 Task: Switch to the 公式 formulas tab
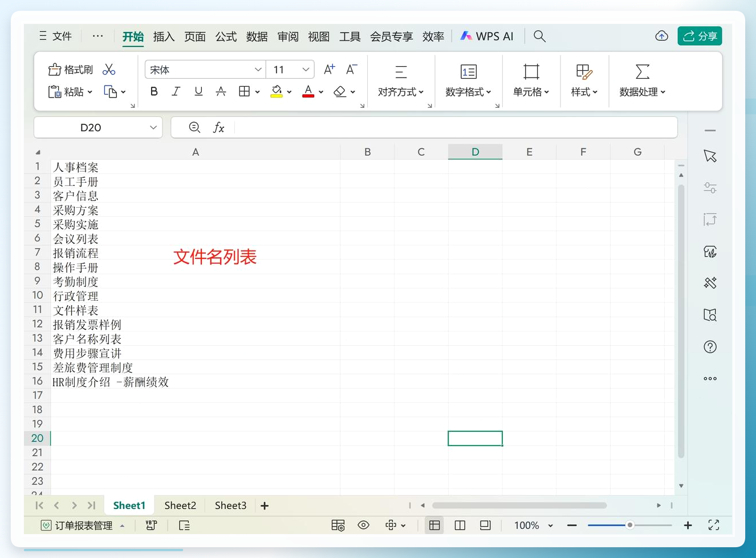pyautogui.click(x=226, y=37)
